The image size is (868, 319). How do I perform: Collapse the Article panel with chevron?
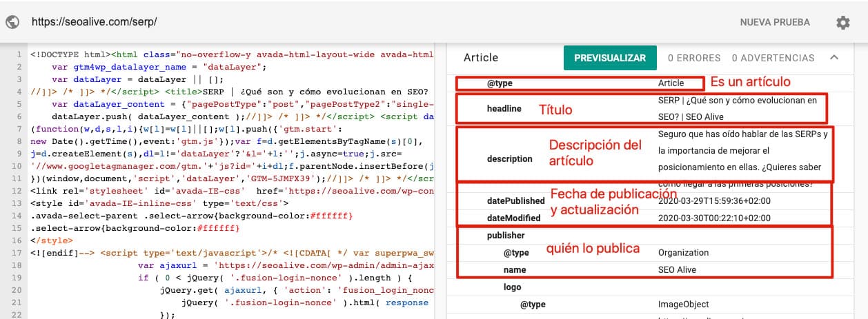pos(834,58)
